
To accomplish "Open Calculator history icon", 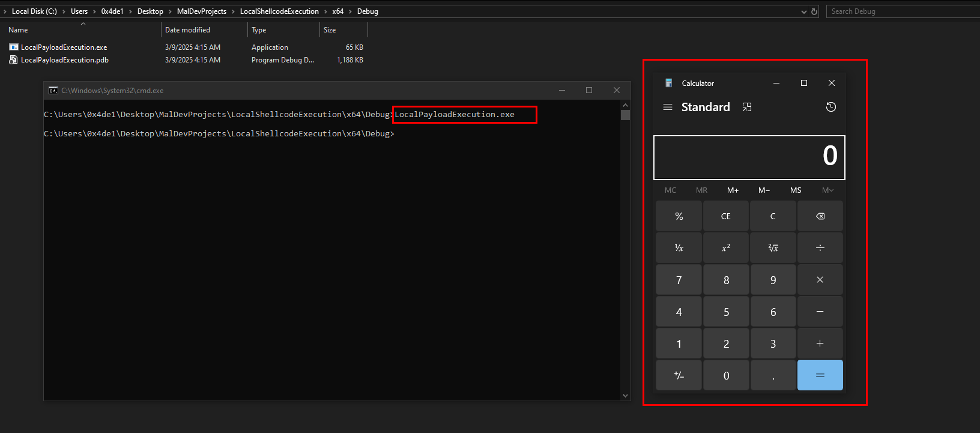I will [x=831, y=107].
